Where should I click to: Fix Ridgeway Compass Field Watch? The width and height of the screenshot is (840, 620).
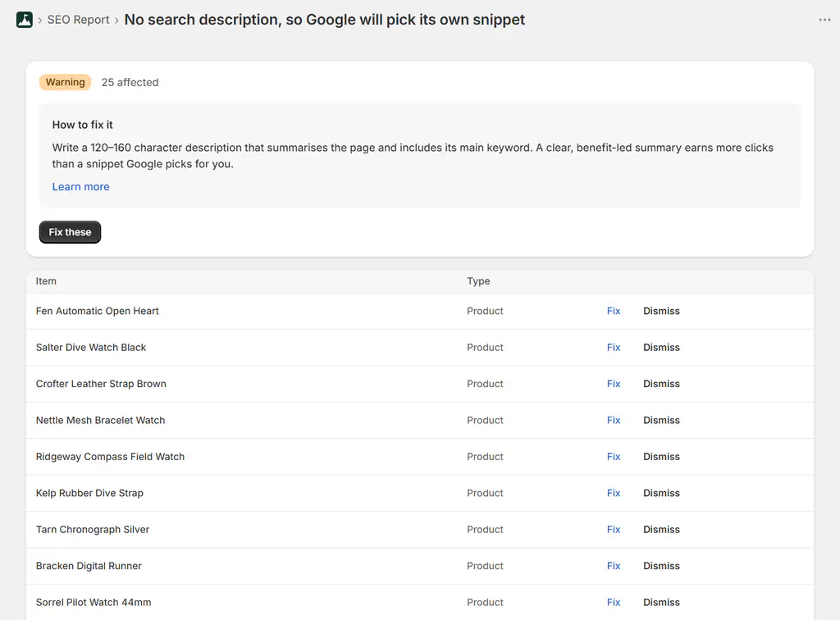pyautogui.click(x=614, y=457)
